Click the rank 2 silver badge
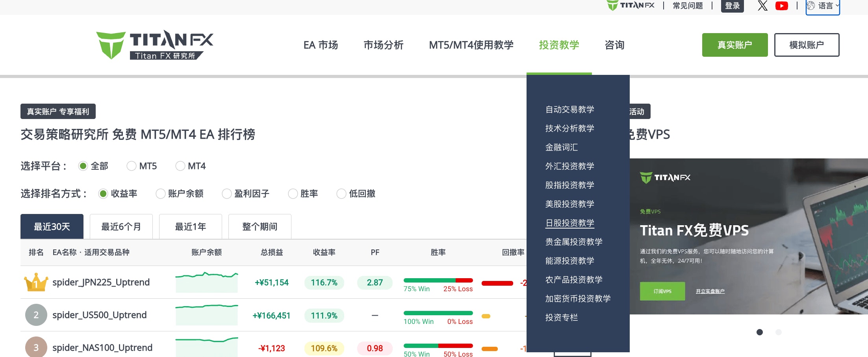The height and width of the screenshot is (357, 868). 36,315
